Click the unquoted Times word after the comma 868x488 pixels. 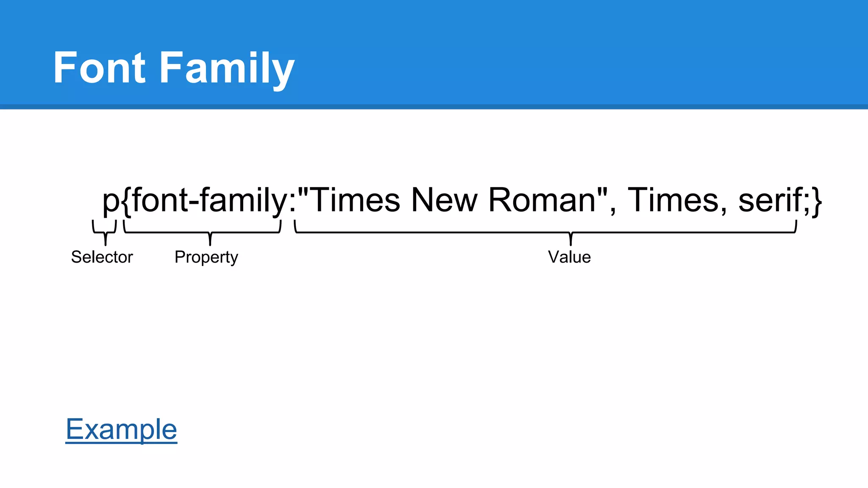coord(673,200)
